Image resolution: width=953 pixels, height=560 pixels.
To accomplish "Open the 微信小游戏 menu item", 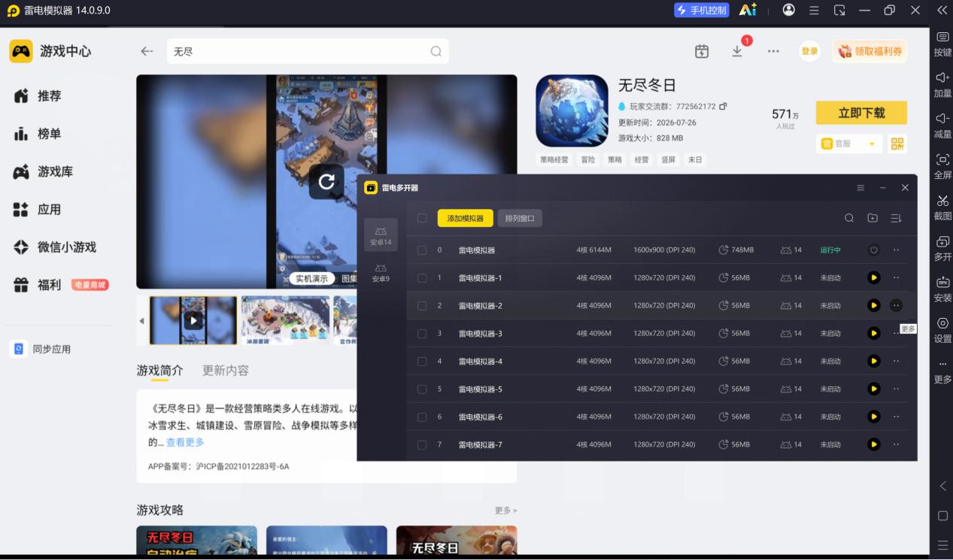I will [55, 247].
